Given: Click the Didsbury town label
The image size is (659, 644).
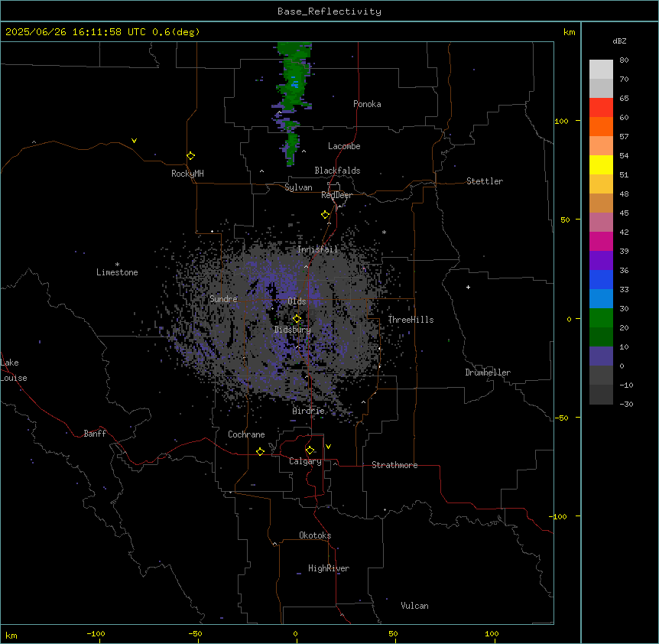Looking at the screenshot, I should [x=293, y=330].
